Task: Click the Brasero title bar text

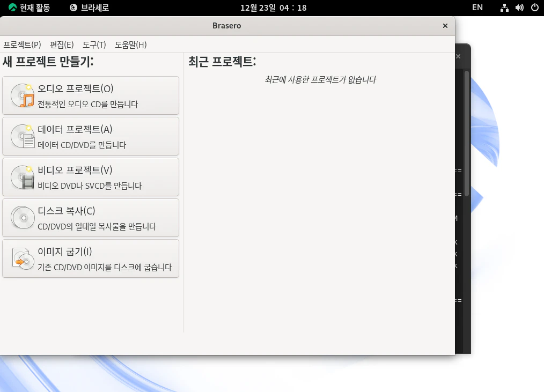Action: pyautogui.click(x=227, y=26)
